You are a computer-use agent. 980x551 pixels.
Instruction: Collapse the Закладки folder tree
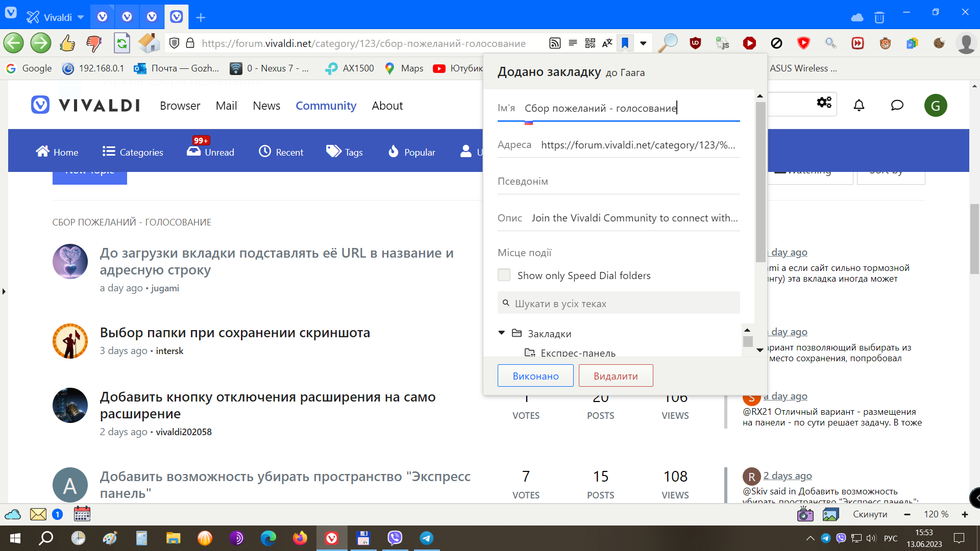502,333
